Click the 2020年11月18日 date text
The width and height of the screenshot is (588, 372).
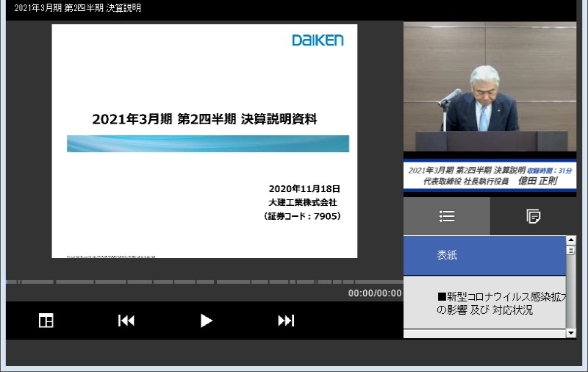pos(304,189)
